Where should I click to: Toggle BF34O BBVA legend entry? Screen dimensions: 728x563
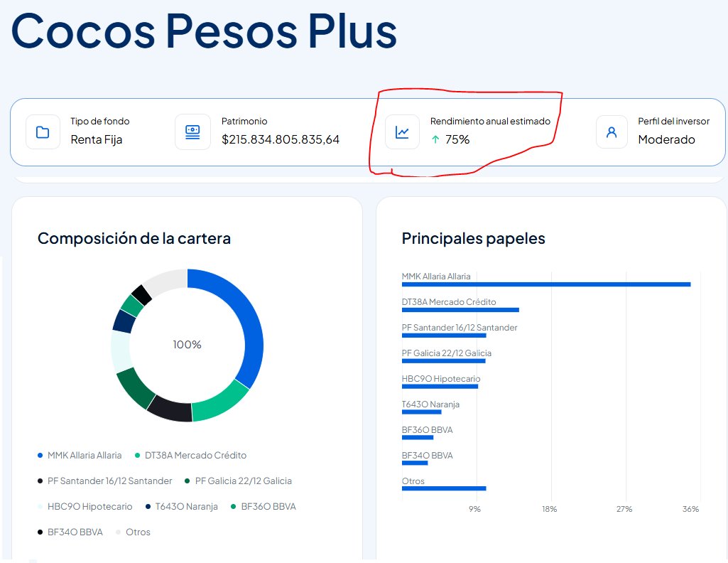(70, 532)
